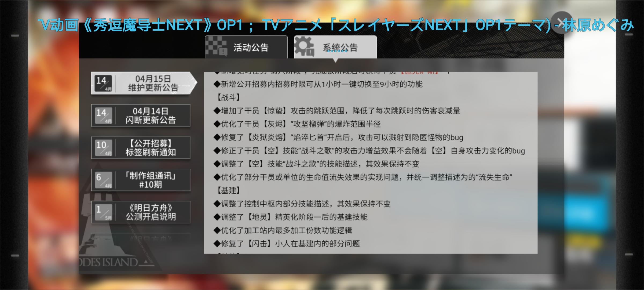
Task: Open the 04月15日 维护更新公告 entry
Action: 144,83
